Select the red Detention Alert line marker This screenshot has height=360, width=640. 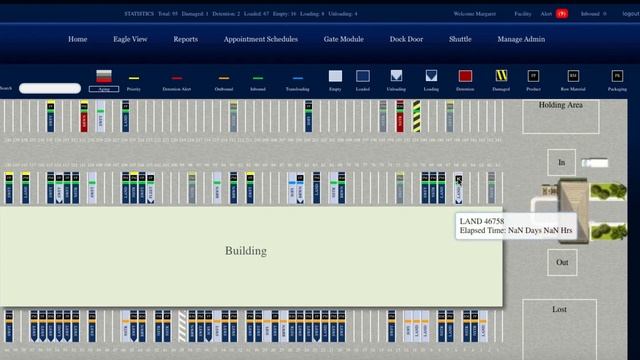[177, 78]
